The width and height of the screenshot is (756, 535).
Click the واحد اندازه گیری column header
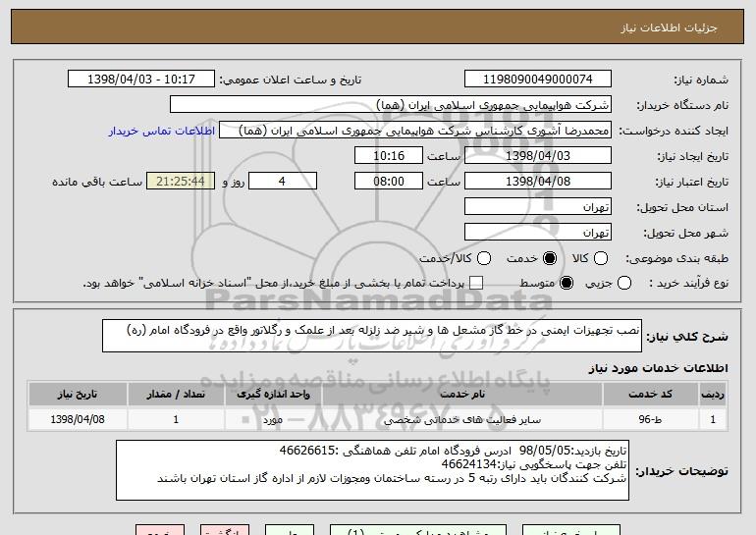273,395
